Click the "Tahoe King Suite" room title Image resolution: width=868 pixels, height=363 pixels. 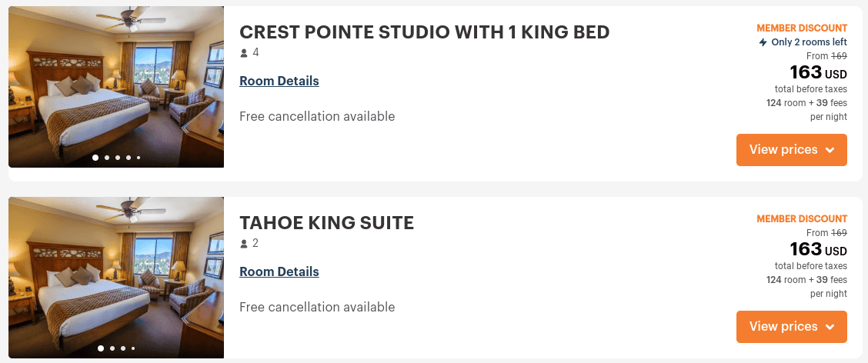[x=326, y=223]
